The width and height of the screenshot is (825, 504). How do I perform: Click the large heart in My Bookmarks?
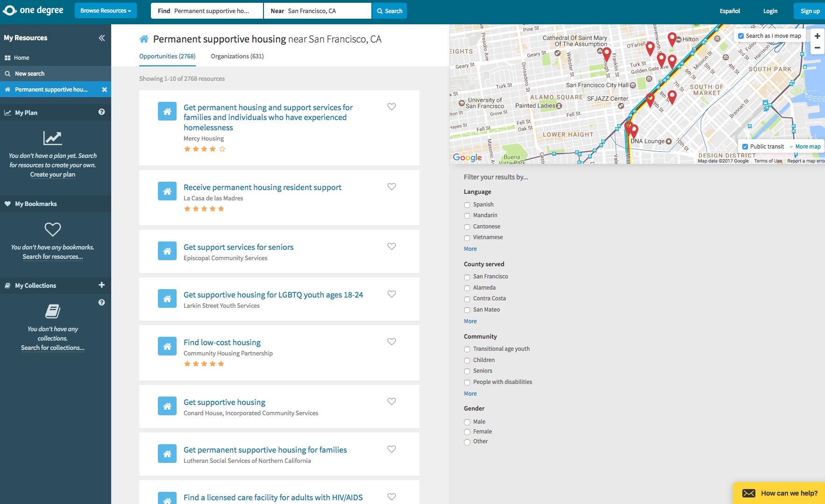pyautogui.click(x=53, y=229)
